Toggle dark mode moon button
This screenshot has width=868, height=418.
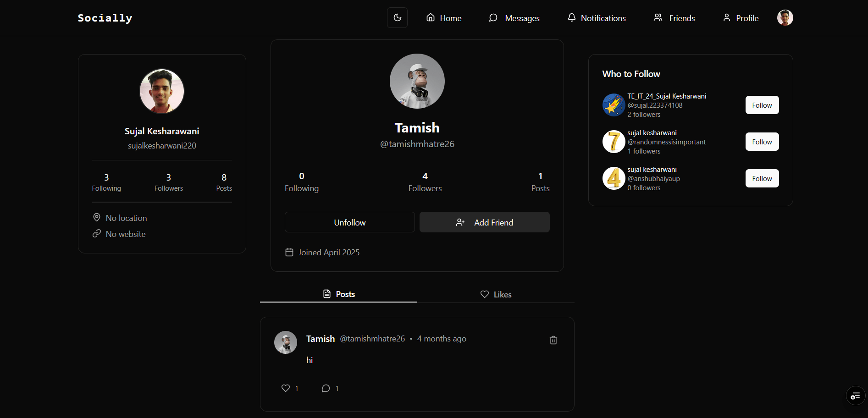pyautogui.click(x=397, y=18)
